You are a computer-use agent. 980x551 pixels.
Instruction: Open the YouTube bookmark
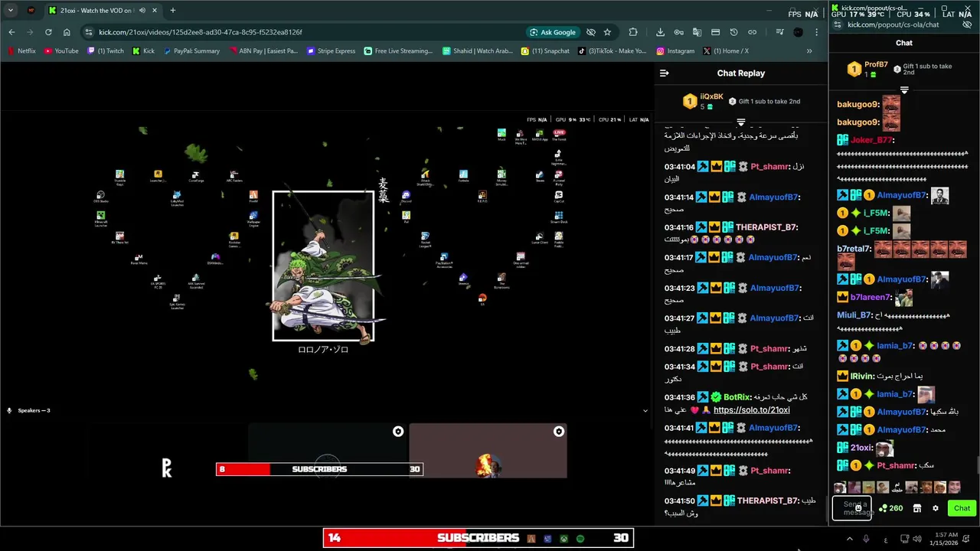pos(61,51)
